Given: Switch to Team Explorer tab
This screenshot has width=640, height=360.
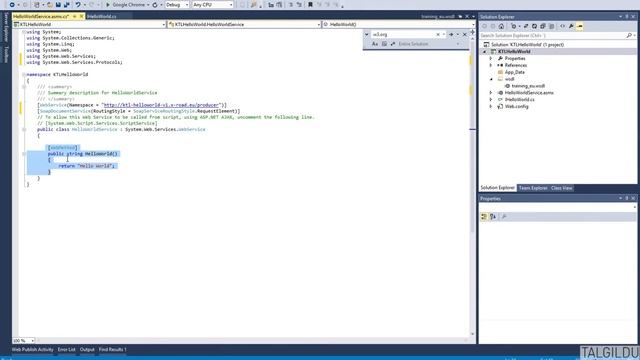Looking at the screenshot, I should click(533, 188).
